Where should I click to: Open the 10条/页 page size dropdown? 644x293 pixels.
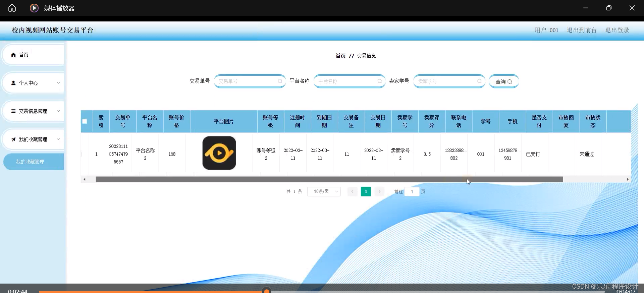click(324, 191)
